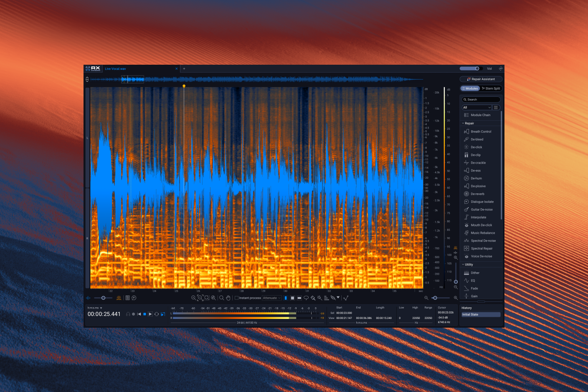Collapse the Utility section
Screen dimensions: 588x392
pyautogui.click(x=467, y=265)
